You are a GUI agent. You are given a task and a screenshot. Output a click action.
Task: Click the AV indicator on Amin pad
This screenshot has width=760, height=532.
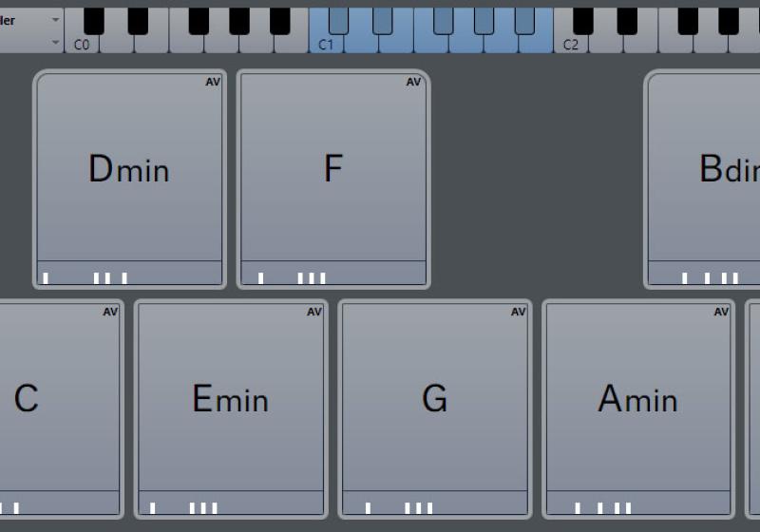click(721, 312)
